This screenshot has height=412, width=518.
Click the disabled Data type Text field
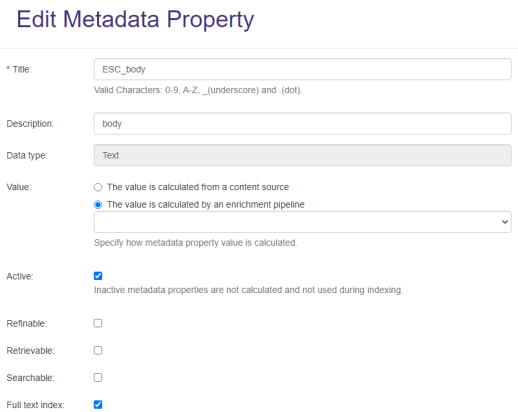click(302, 155)
